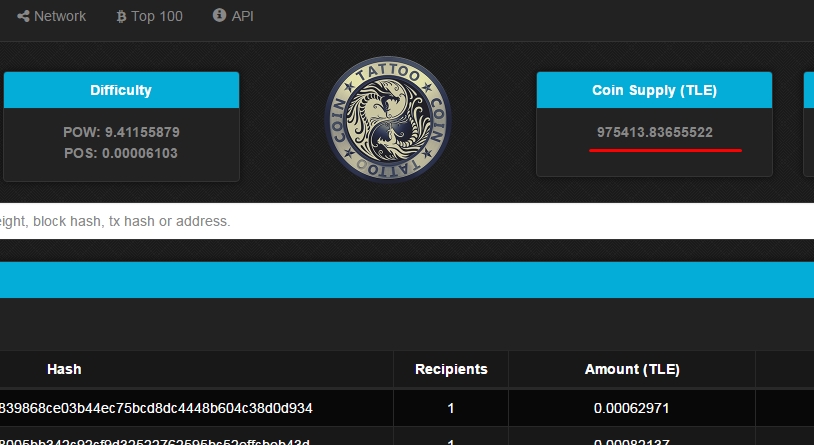The image size is (814, 445).
Task: Select the POS: 0.00006103 value
Action: pos(121,153)
